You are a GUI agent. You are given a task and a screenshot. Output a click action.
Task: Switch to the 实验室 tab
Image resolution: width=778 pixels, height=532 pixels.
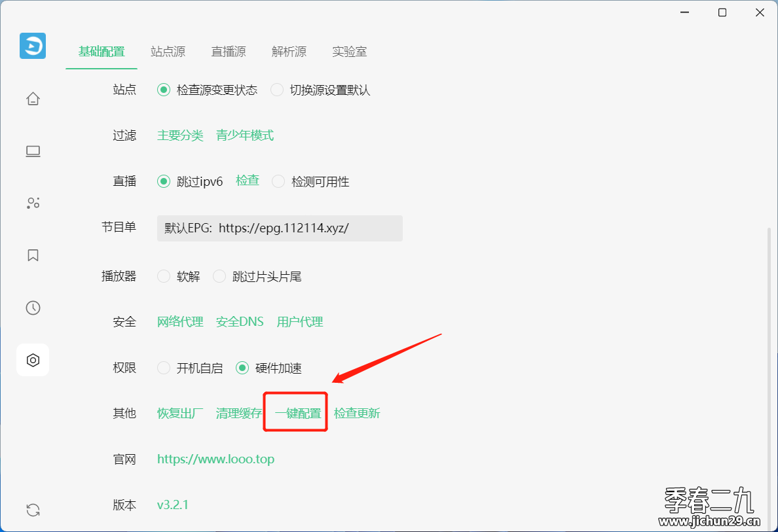coord(350,52)
